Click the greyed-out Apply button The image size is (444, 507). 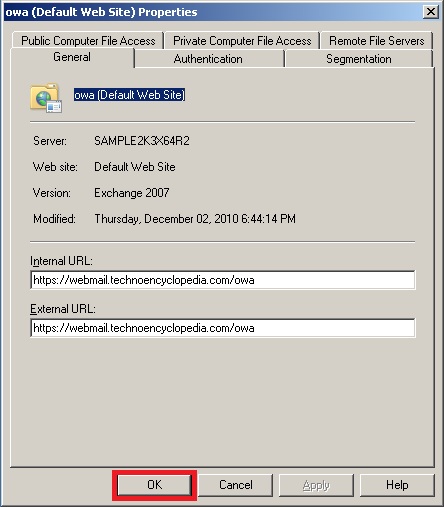pyautogui.click(x=316, y=485)
